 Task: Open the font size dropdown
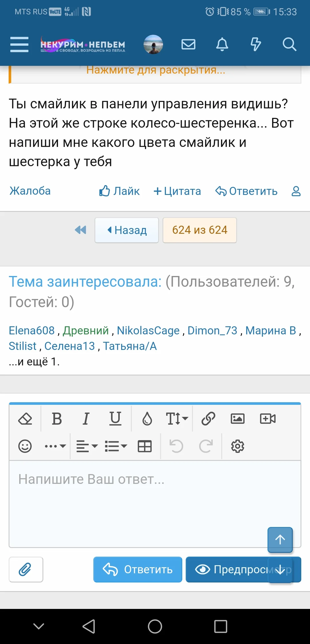(177, 419)
